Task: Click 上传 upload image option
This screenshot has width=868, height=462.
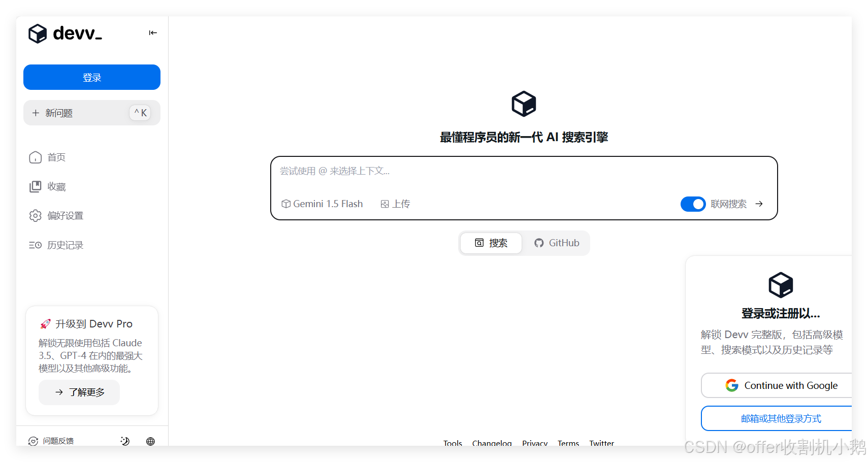Action: (395, 204)
